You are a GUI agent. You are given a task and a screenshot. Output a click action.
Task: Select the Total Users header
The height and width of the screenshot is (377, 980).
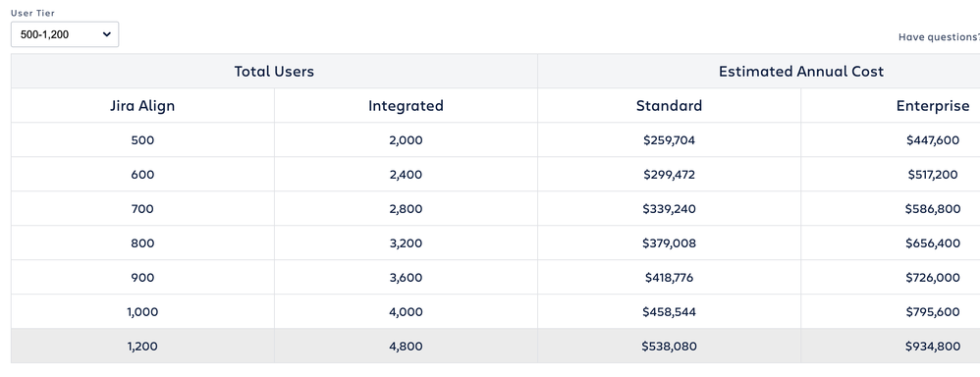pos(274,72)
